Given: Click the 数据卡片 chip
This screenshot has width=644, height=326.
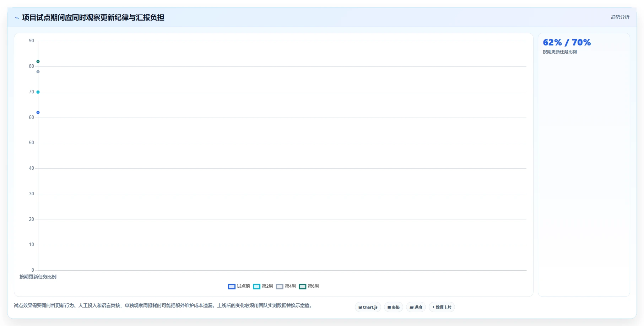Looking at the screenshot, I should [442, 307].
